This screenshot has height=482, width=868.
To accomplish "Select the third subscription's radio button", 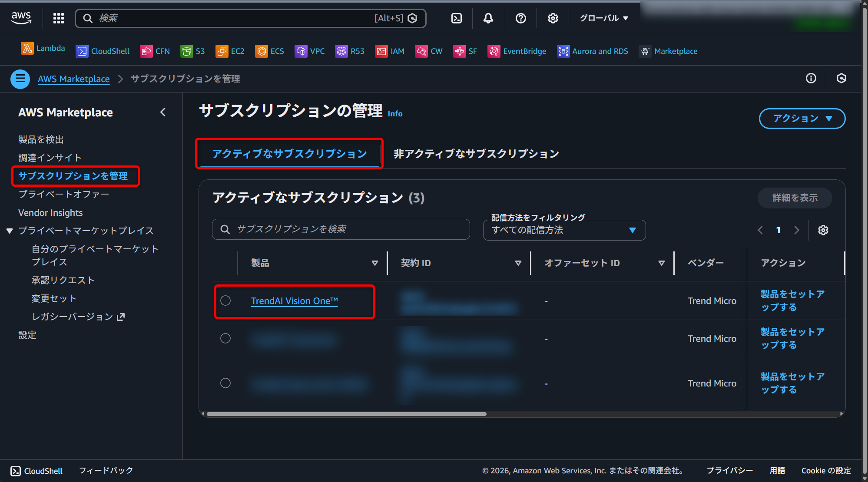I will click(225, 383).
